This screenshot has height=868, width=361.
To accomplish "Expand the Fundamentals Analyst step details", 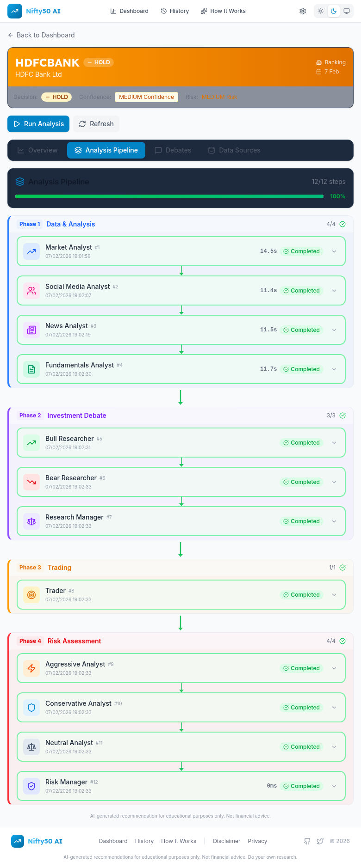I will point(334,369).
